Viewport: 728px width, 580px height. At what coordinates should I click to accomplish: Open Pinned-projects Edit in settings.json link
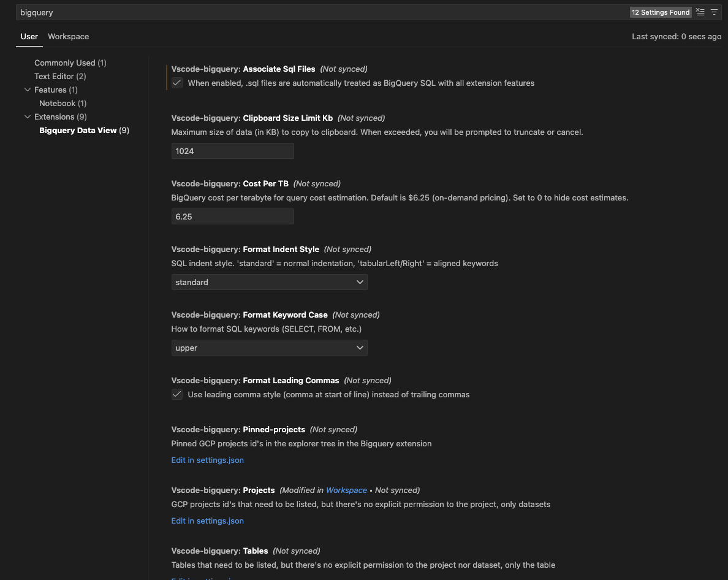point(208,460)
